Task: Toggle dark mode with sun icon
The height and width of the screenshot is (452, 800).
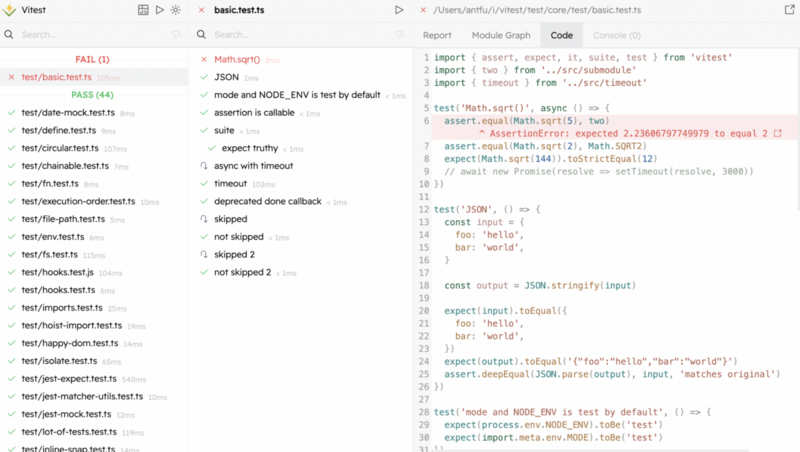Action: tap(176, 10)
